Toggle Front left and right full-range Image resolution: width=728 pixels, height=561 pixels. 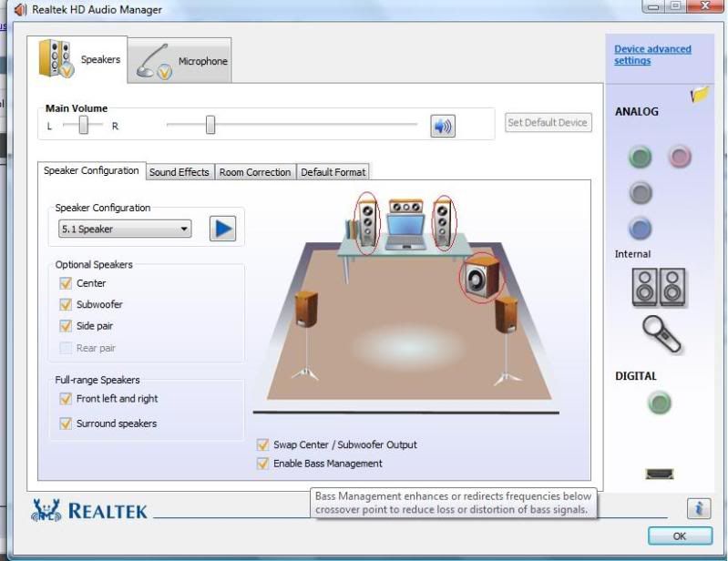(66, 399)
